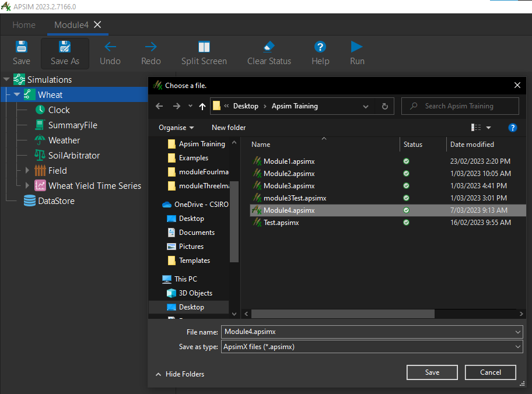Cancel the file dialog
This screenshot has height=394, width=532.
coord(490,372)
